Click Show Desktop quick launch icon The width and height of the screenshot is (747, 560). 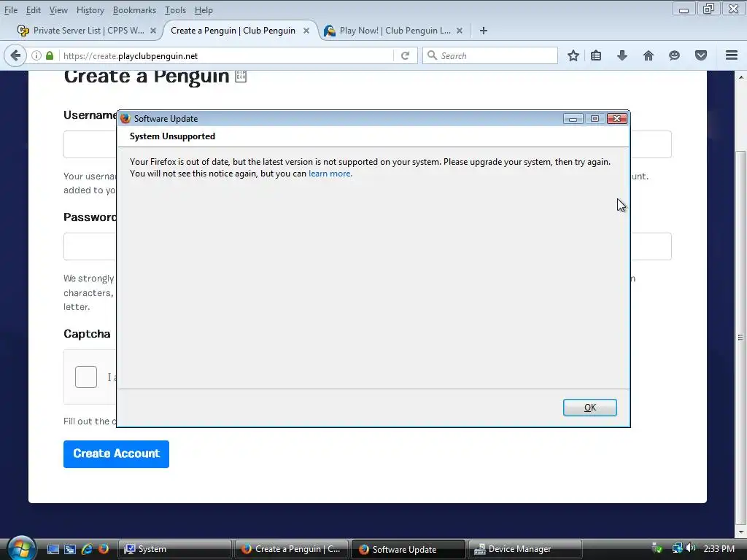[53, 549]
